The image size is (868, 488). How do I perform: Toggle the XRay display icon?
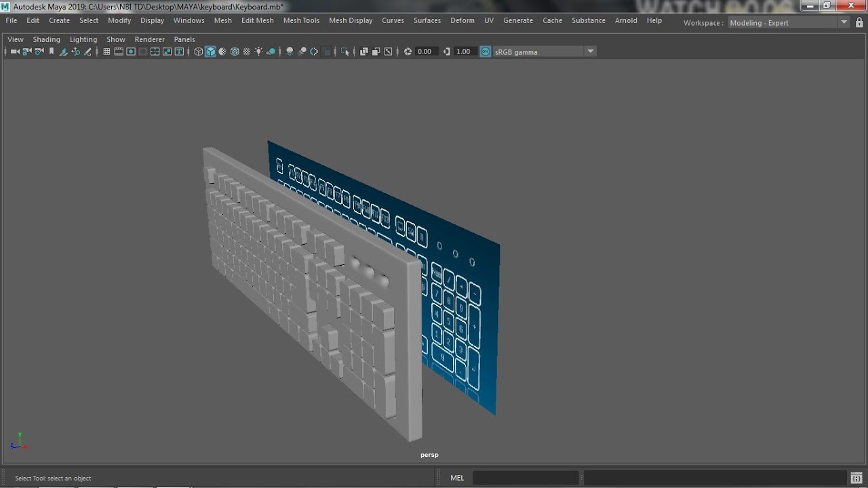coord(364,52)
